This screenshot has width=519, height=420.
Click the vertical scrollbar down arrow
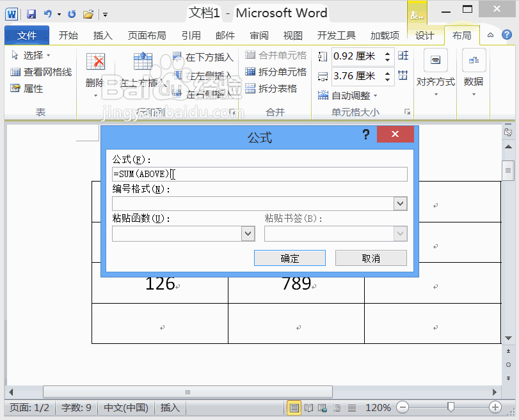pos(508,338)
